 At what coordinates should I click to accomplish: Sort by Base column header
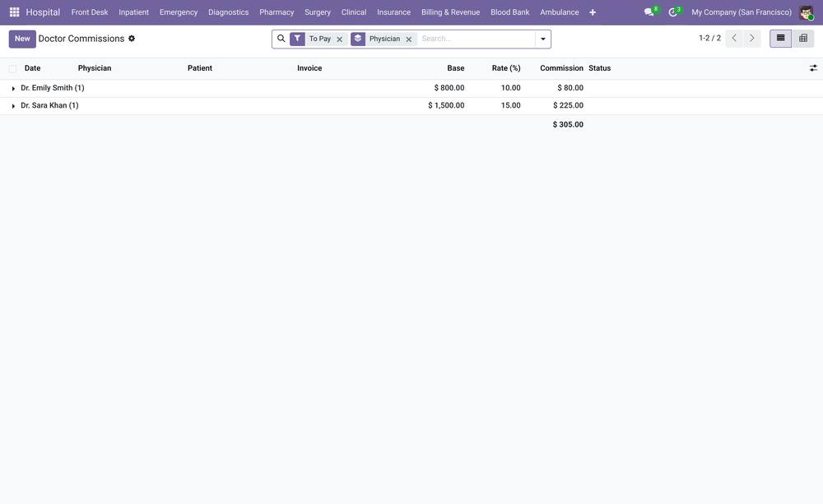coord(456,68)
